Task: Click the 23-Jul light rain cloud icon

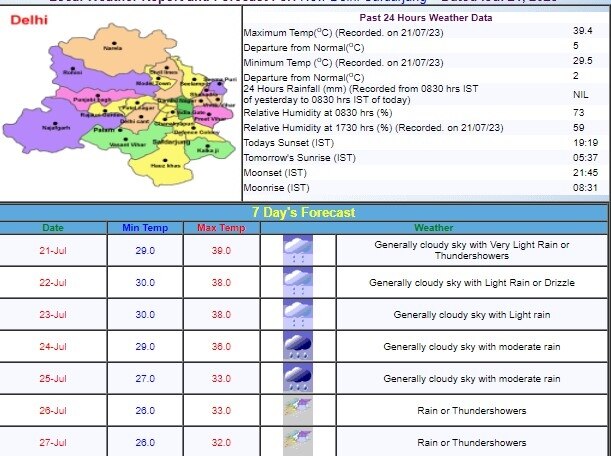Action: (x=298, y=315)
